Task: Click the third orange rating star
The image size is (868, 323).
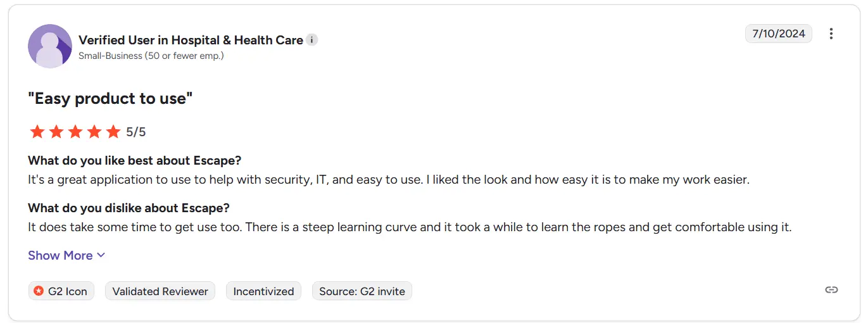Action: coord(75,132)
